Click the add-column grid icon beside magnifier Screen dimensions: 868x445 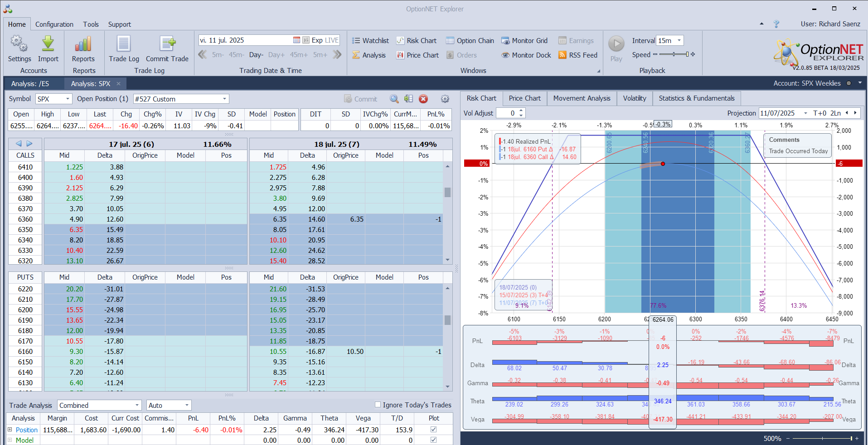[408, 99]
